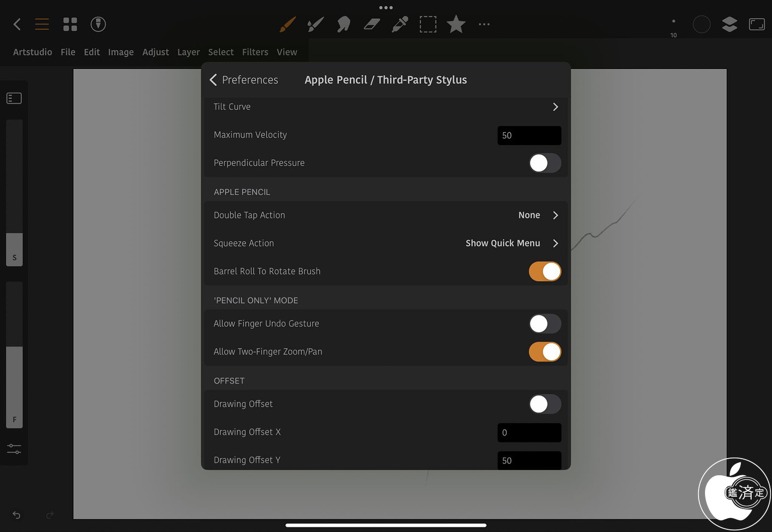Open Tilt Curve settings chevron
Image resolution: width=772 pixels, height=532 pixels.
(x=555, y=107)
